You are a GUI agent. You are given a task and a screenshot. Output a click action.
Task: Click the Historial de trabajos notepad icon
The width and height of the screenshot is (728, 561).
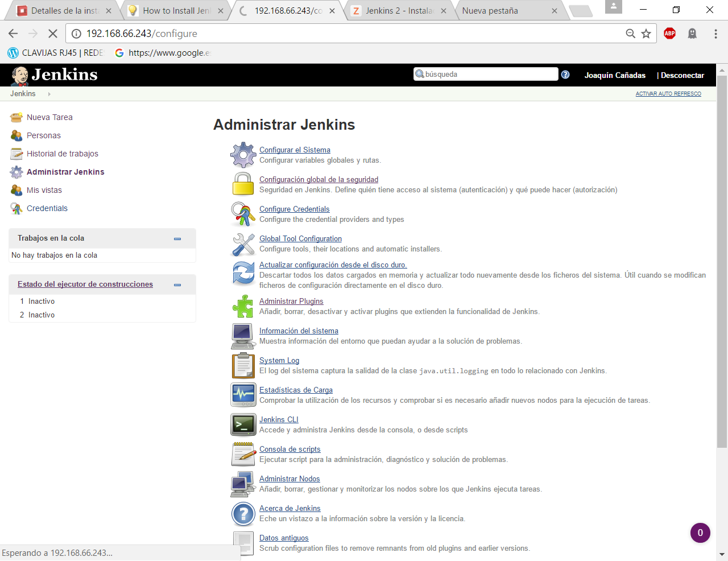click(x=16, y=154)
